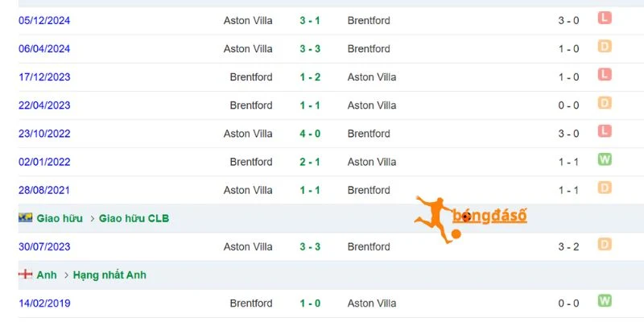
Task: Open the match dated 23/10/2022
Action: (x=44, y=134)
